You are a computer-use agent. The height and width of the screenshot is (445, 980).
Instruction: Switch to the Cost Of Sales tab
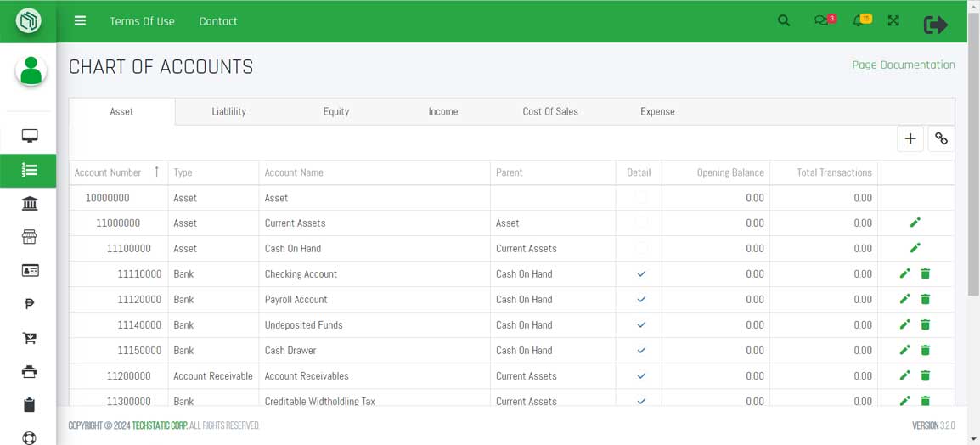pyautogui.click(x=550, y=111)
